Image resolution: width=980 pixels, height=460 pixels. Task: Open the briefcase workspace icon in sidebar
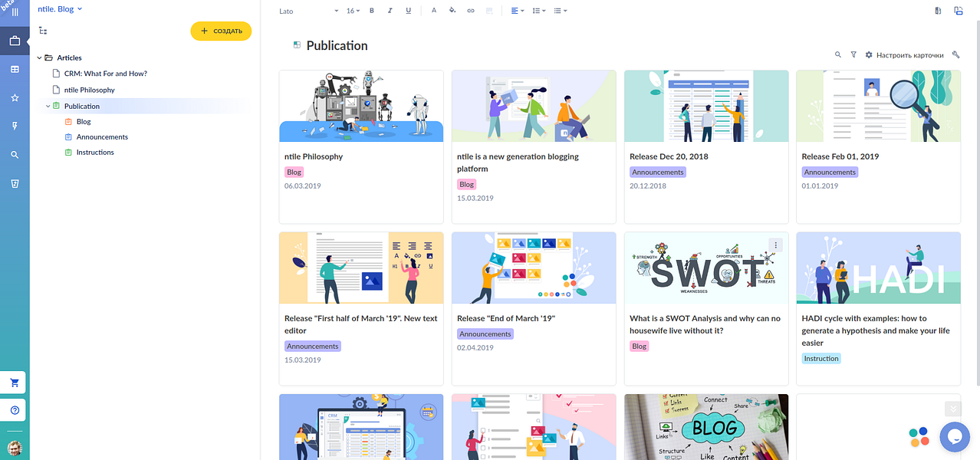tap(15, 41)
